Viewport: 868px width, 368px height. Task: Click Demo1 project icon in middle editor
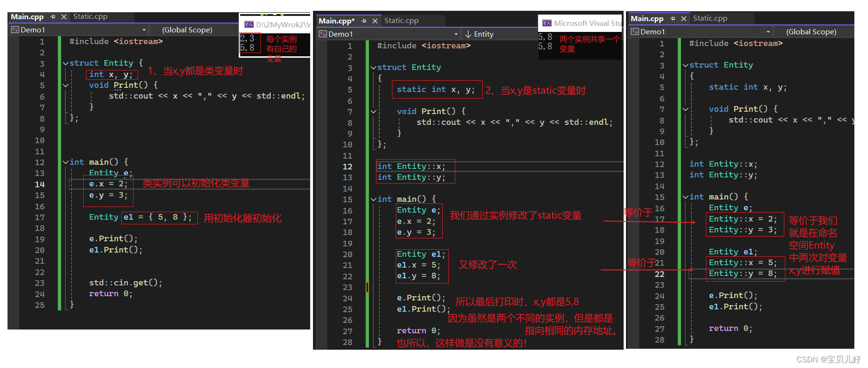(323, 34)
